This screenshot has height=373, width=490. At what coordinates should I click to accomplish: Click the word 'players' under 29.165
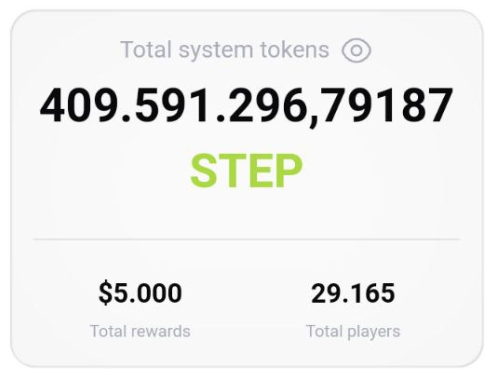coord(373,333)
